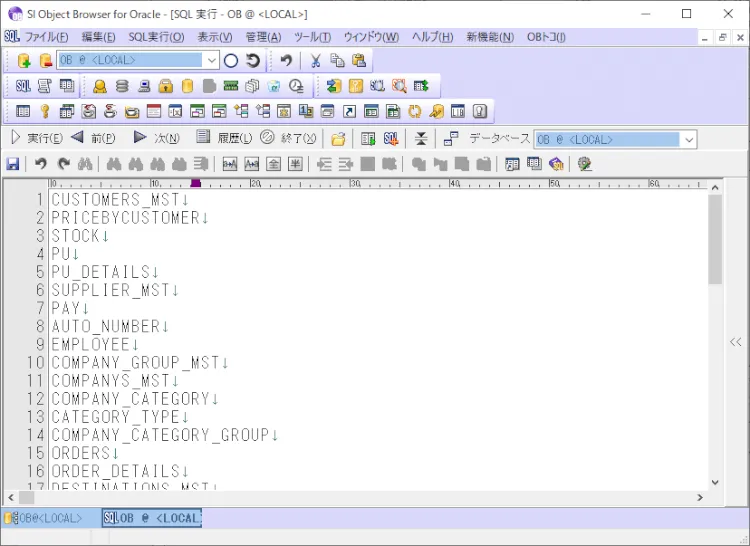Click the Paste clipboard icon
750x546 pixels.
click(359, 61)
